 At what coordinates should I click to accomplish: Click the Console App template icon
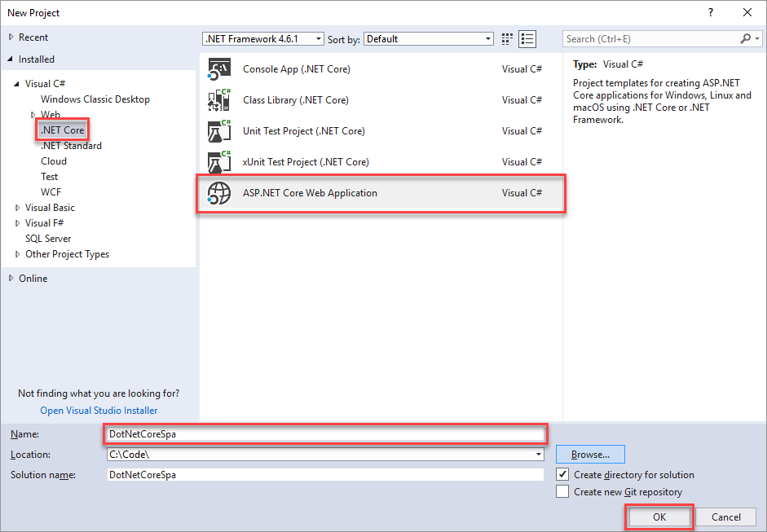(218, 69)
